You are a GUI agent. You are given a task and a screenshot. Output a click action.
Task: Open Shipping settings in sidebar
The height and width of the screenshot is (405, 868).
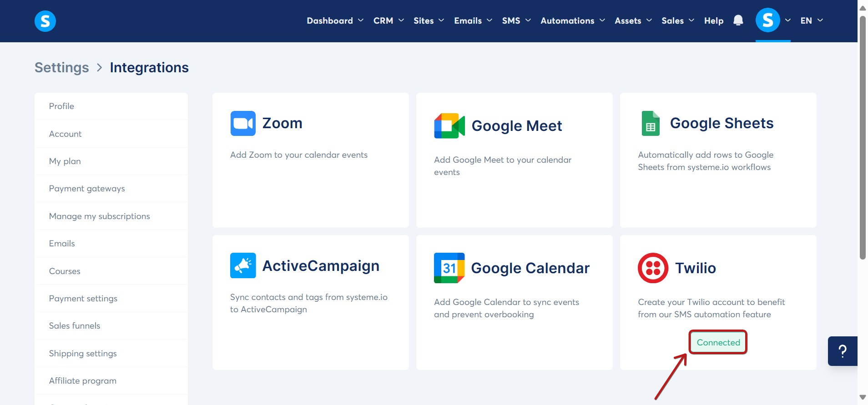tap(111, 354)
